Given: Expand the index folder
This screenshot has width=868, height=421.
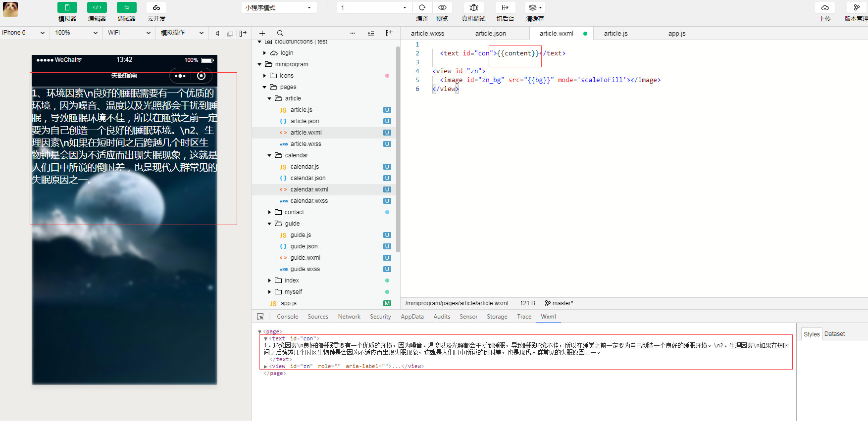Looking at the screenshot, I should pos(269,281).
